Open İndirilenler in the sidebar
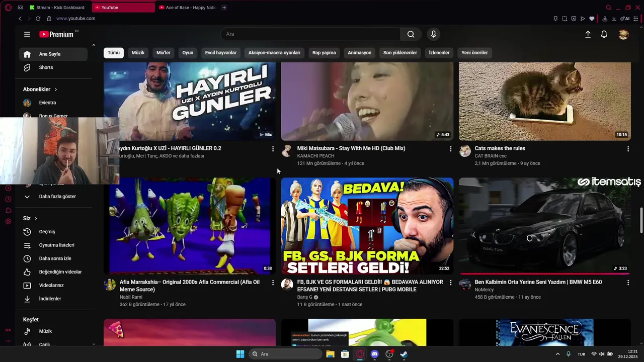Screen dimensions: 644x362 coord(53,299)
